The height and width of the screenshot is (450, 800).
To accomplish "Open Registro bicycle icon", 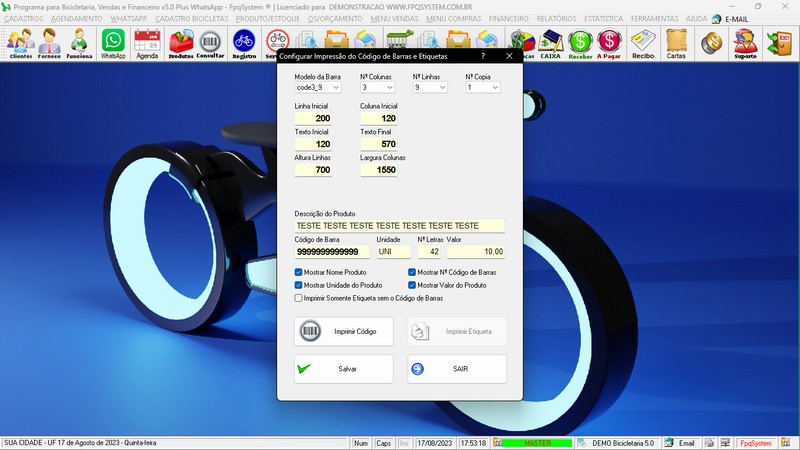I will point(244,43).
